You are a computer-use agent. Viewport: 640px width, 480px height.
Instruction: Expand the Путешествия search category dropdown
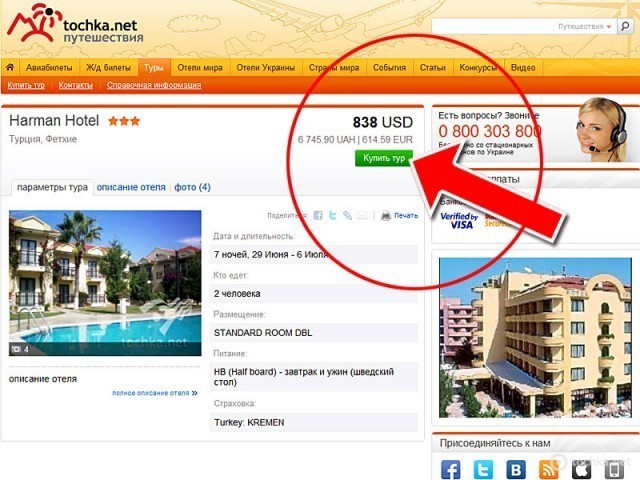(584, 27)
